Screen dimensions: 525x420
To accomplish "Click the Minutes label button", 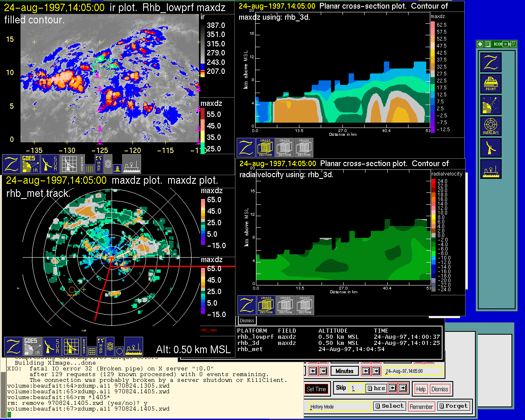I will (x=344, y=371).
